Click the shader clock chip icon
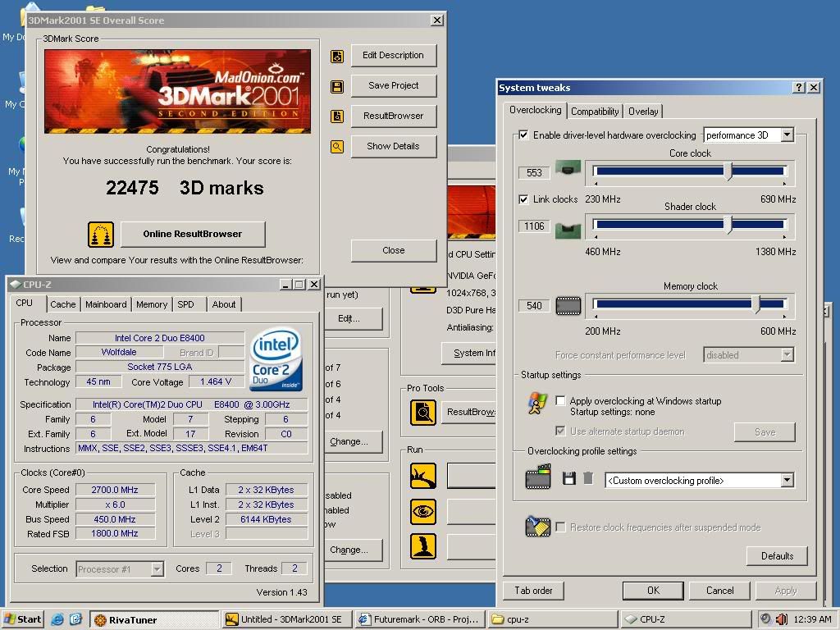This screenshot has width=840, height=630. coord(568,230)
